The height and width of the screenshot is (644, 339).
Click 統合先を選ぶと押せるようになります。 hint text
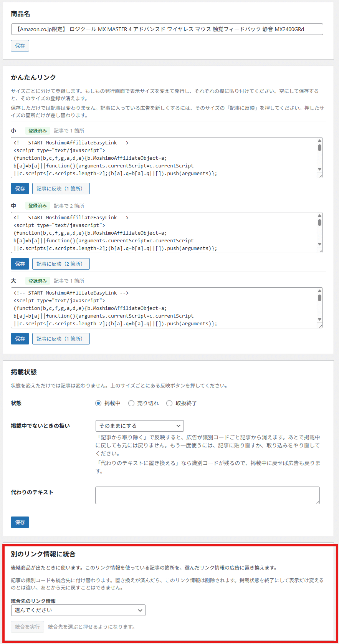pyautogui.click(x=92, y=627)
